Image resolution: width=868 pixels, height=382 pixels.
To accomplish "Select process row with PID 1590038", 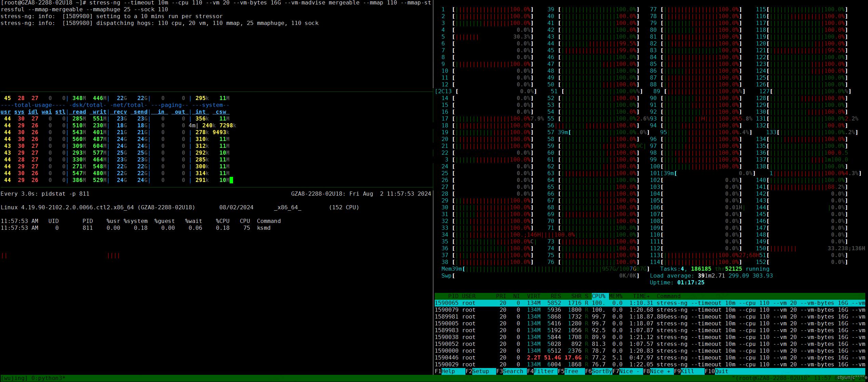I will pos(650,337).
